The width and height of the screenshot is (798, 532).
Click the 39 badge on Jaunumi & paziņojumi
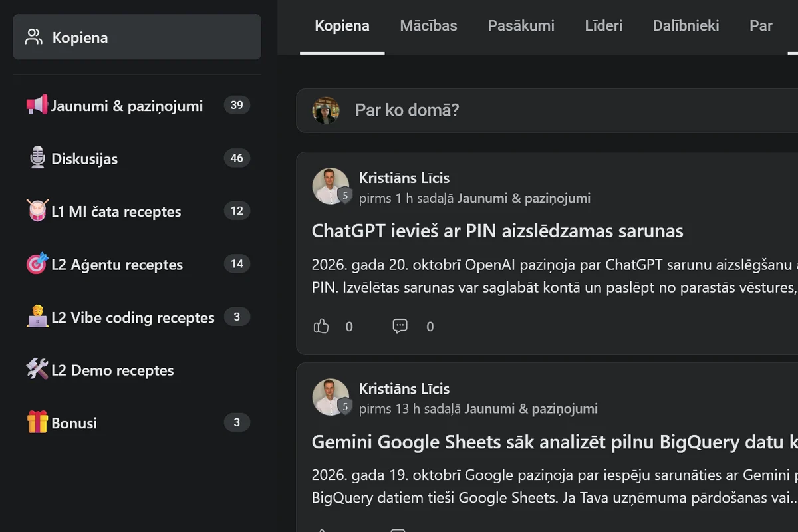[237, 105]
